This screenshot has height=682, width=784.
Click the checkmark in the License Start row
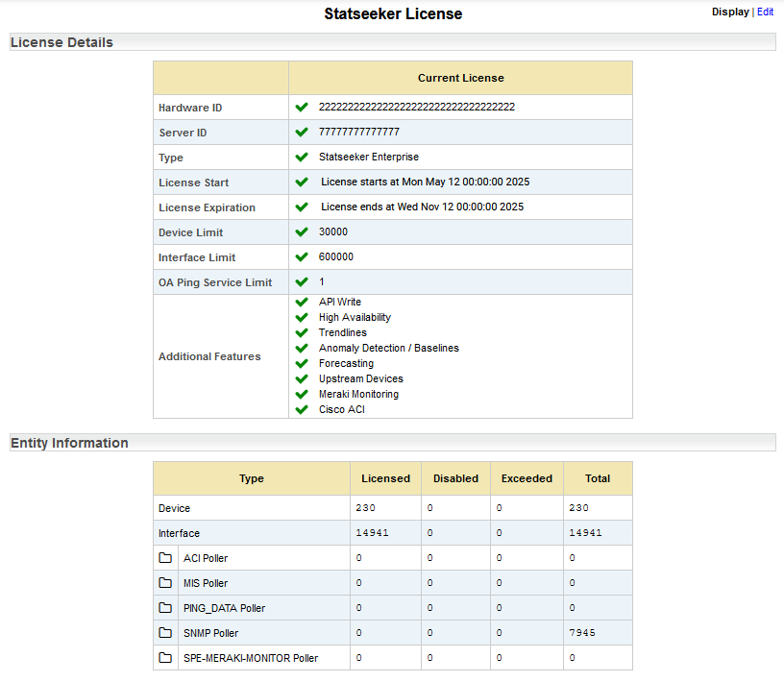302,182
